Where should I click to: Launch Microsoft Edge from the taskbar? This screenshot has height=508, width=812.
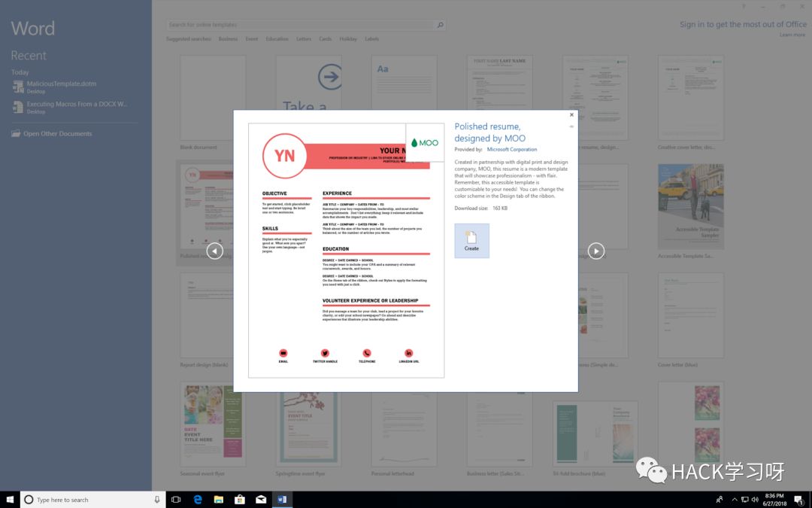coord(197,500)
